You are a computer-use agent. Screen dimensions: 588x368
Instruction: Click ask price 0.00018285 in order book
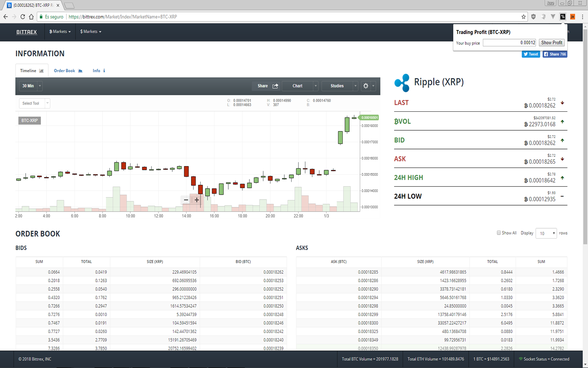368,272
